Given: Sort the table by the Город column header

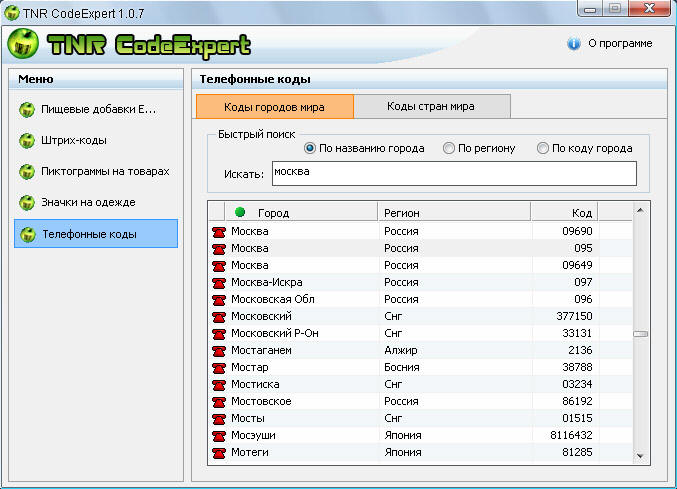Looking at the screenshot, I should tap(301, 212).
